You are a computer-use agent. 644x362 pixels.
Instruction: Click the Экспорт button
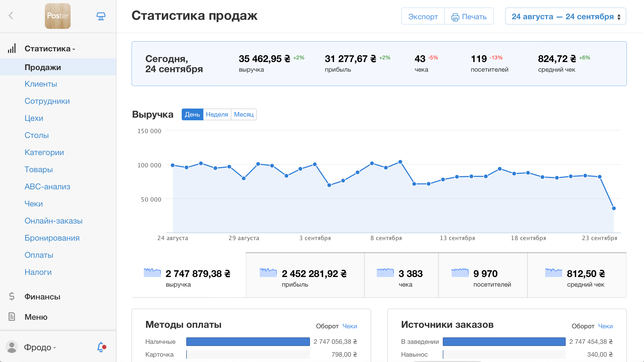[x=423, y=17]
